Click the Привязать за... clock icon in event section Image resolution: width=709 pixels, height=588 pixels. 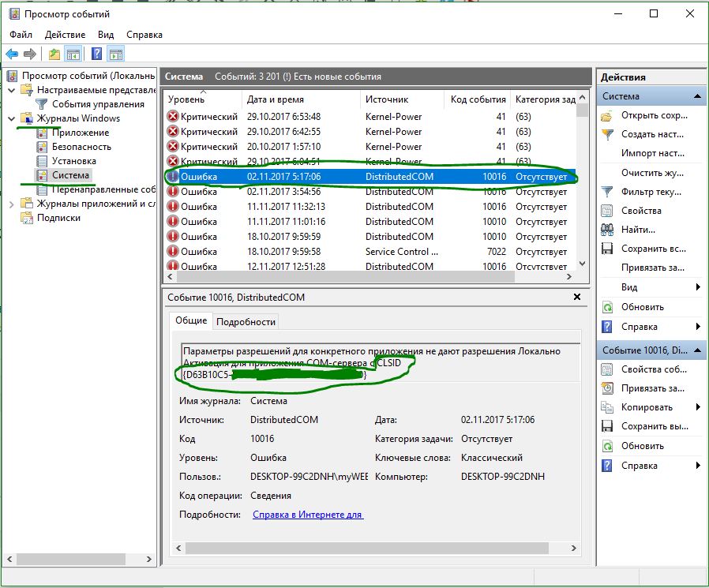(x=607, y=388)
